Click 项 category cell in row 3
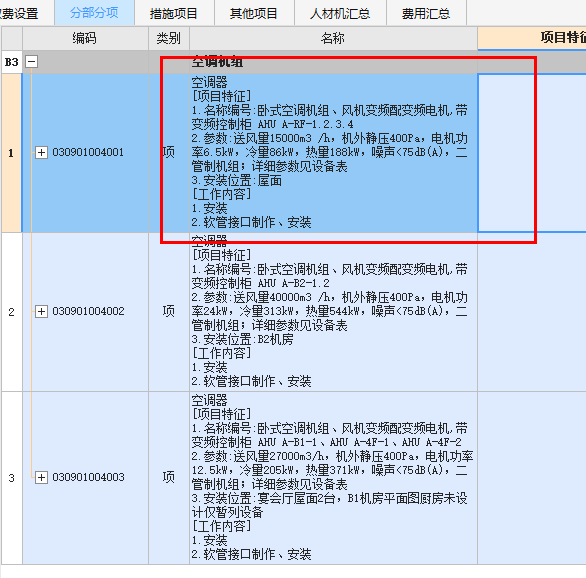This screenshot has width=586, height=578. coord(169,478)
